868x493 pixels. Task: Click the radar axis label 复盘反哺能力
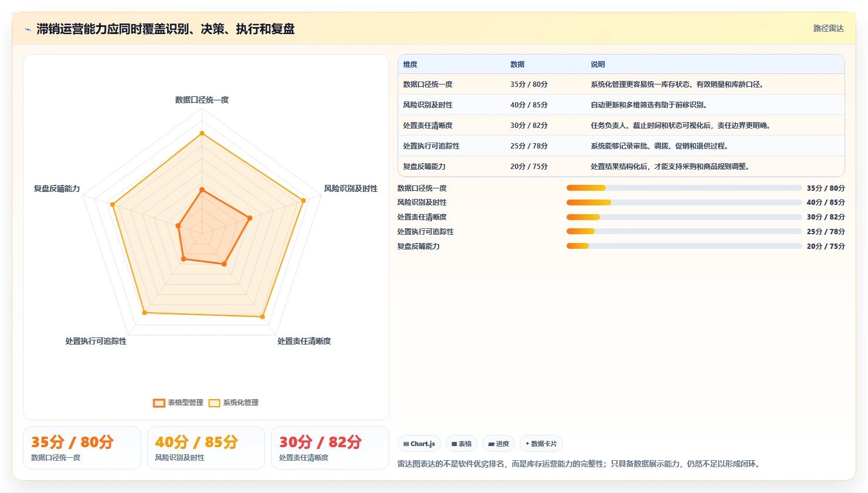pos(57,188)
